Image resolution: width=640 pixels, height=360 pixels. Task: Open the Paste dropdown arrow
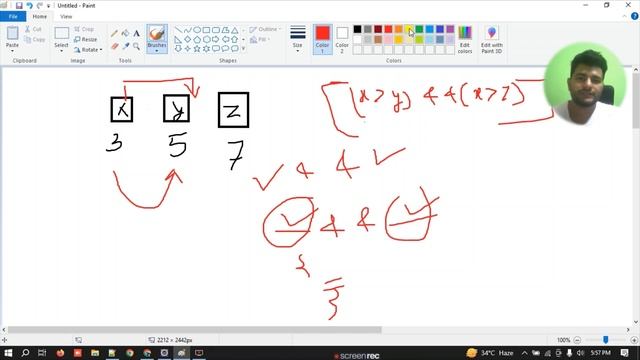(12, 51)
